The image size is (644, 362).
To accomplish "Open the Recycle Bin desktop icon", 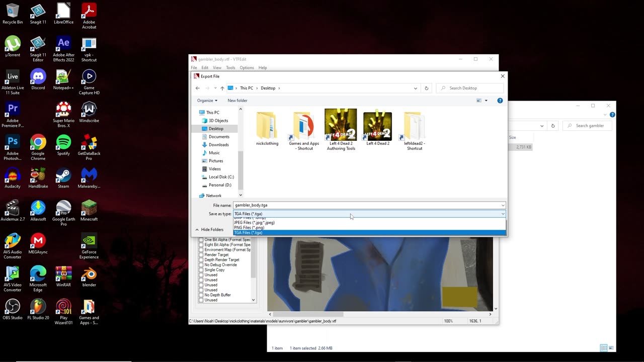I will click(x=13, y=14).
